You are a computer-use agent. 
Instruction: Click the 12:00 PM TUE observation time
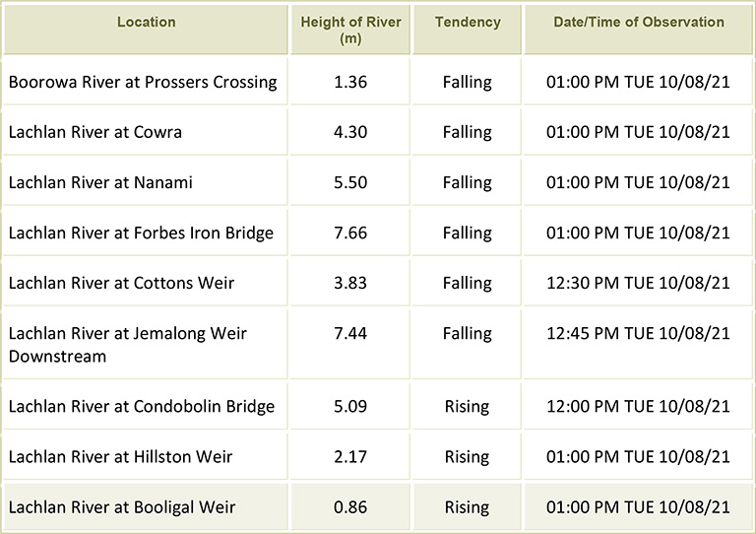click(638, 407)
